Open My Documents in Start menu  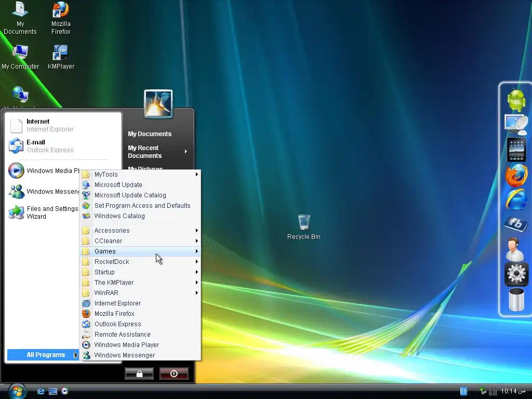click(x=150, y=134)
